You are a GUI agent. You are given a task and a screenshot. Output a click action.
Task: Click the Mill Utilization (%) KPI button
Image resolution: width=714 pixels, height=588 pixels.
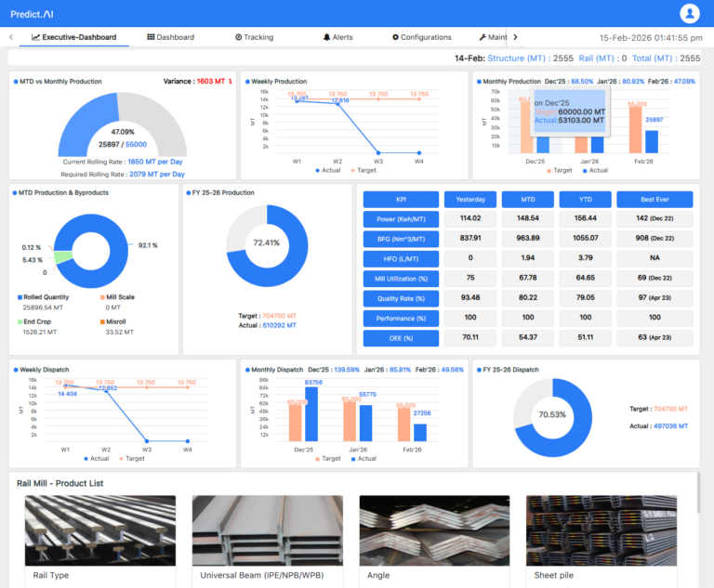400,279
